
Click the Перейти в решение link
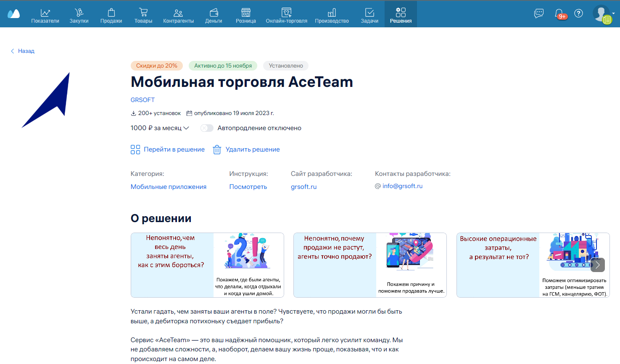tap(174, 149)
